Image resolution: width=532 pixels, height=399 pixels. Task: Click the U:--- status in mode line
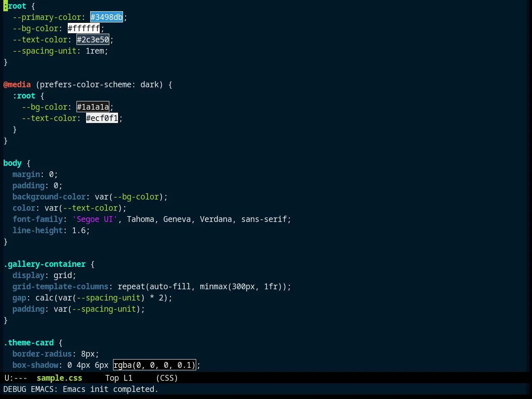click(16, 378)
